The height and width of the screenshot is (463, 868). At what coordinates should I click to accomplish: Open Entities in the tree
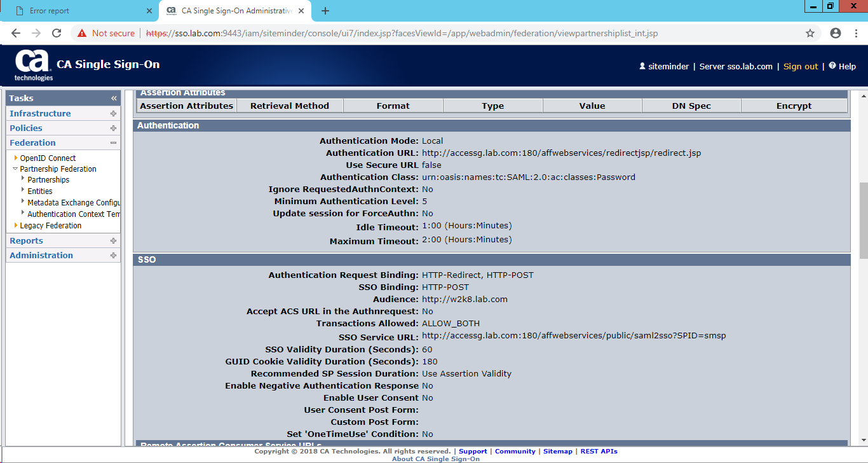[40, 191]
